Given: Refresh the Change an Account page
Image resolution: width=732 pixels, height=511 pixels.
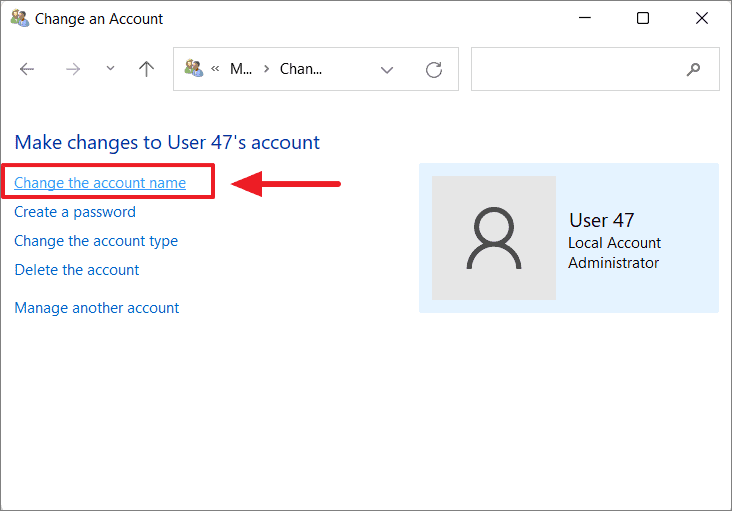Looking at the screenshot, I should click(434, 70).
